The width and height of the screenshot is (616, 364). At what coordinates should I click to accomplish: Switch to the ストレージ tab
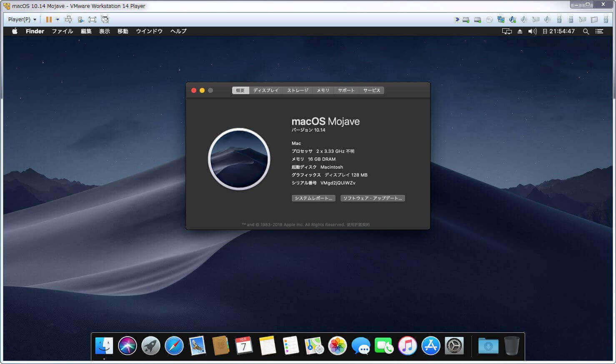pos(298,90)
